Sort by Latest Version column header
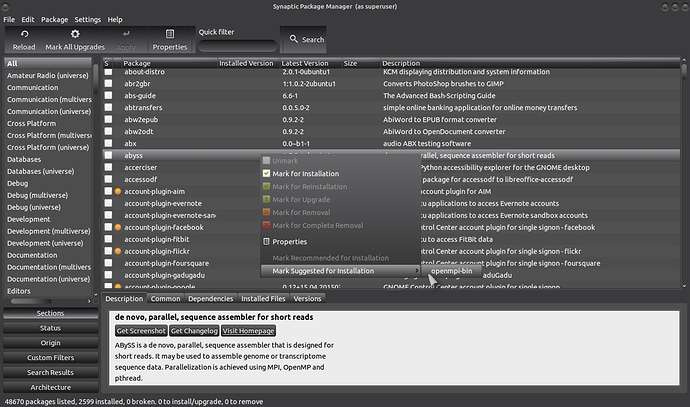Image resolution: width=690 pixels, height=407 pixels. tap(311, 63)
